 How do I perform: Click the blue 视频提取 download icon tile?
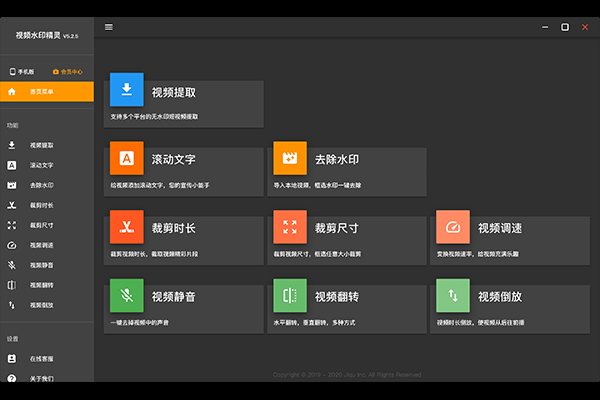click(x=127, y=92)
